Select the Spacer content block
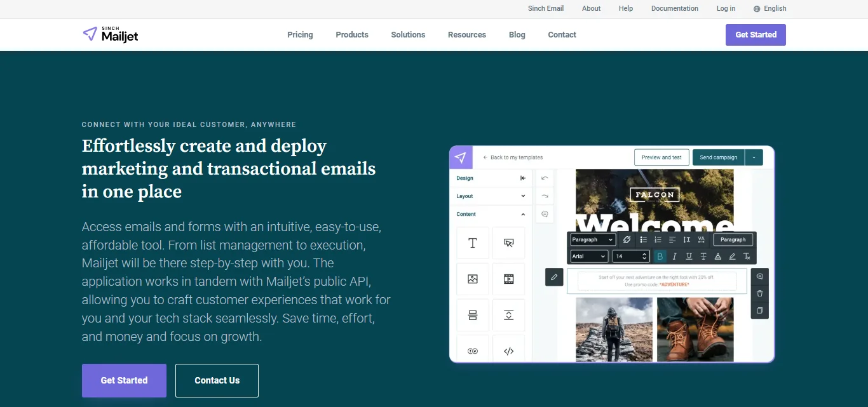Screen dimensions: 868x407 coord(508,315)
